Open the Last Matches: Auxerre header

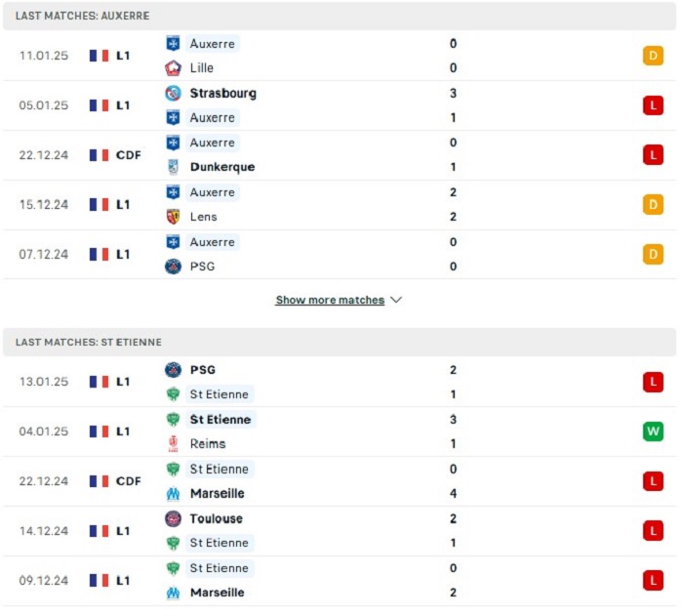coord(340,16)
